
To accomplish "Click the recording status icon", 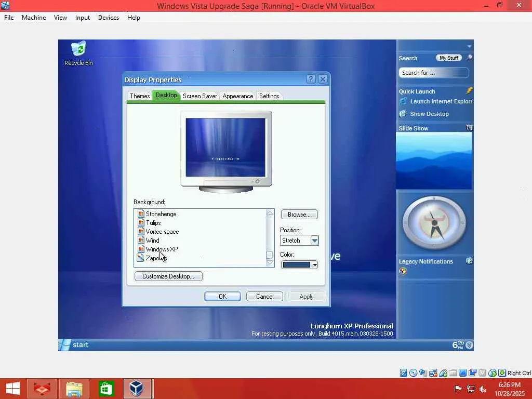I will pyautogui.click(x=472, y=373).
